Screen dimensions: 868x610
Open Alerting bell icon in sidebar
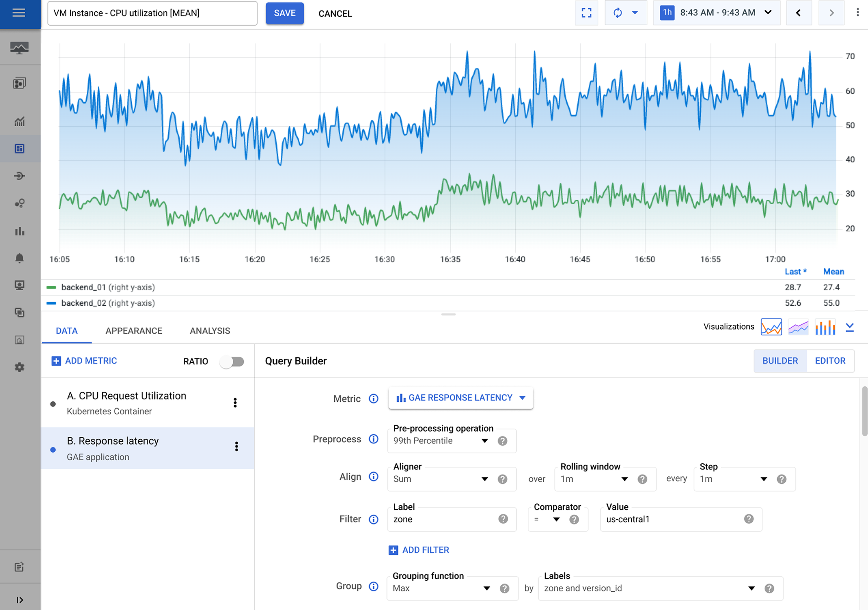pyautogui.click(x=20, y=258)
